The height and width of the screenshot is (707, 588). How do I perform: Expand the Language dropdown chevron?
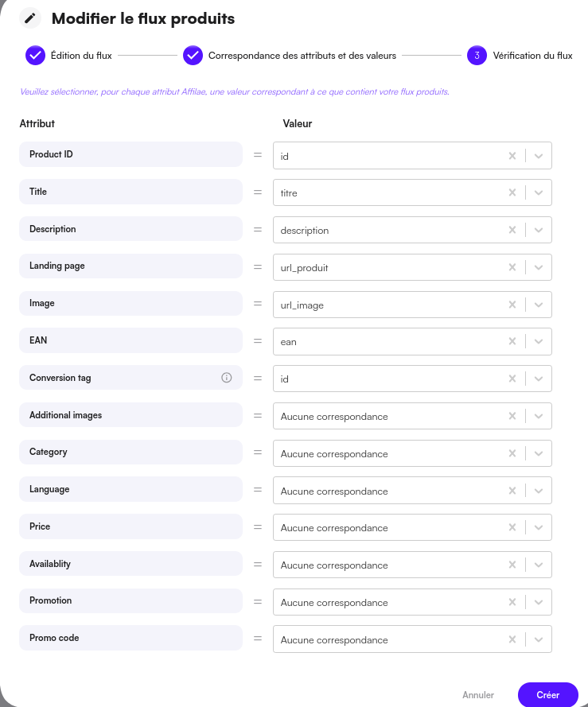[x=539, y=491]
